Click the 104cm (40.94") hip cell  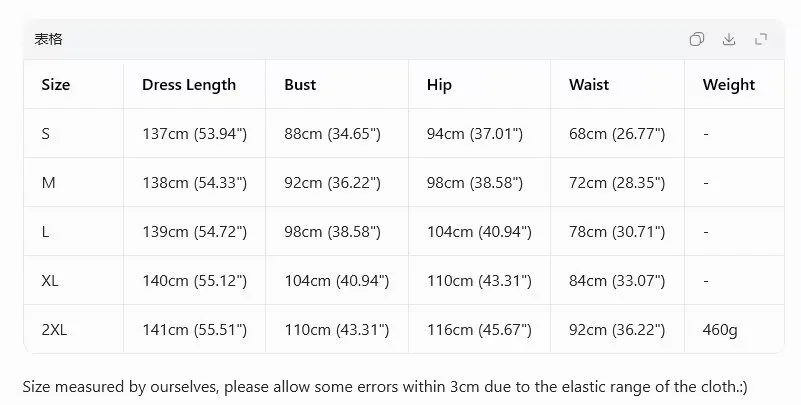479,232
